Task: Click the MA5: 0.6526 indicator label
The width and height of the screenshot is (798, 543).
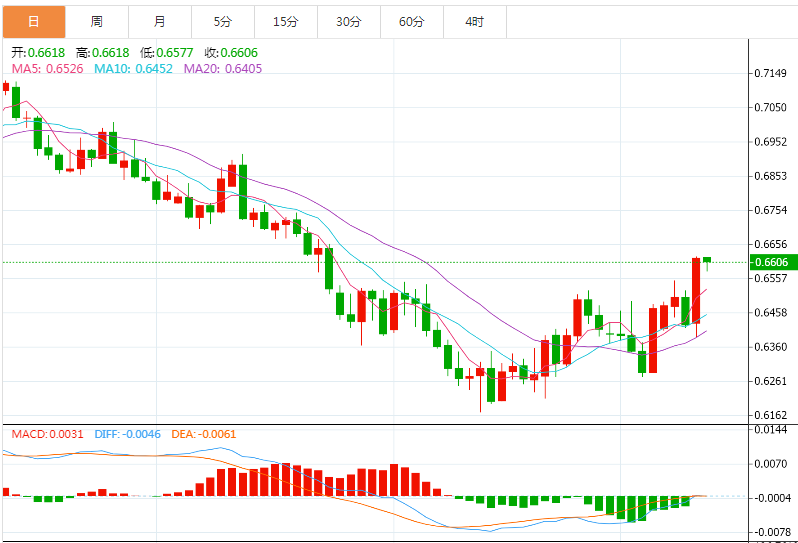Action: click(x=47, y=69)
